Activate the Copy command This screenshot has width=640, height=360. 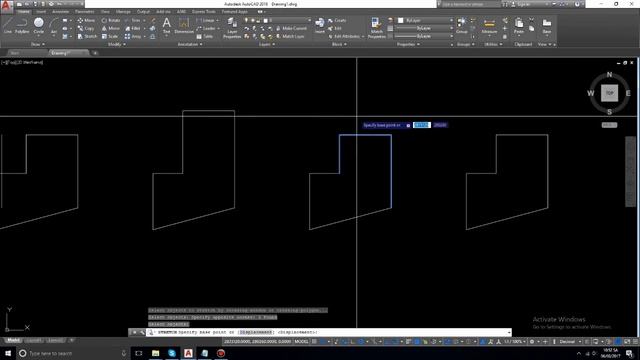pos(86,29)
